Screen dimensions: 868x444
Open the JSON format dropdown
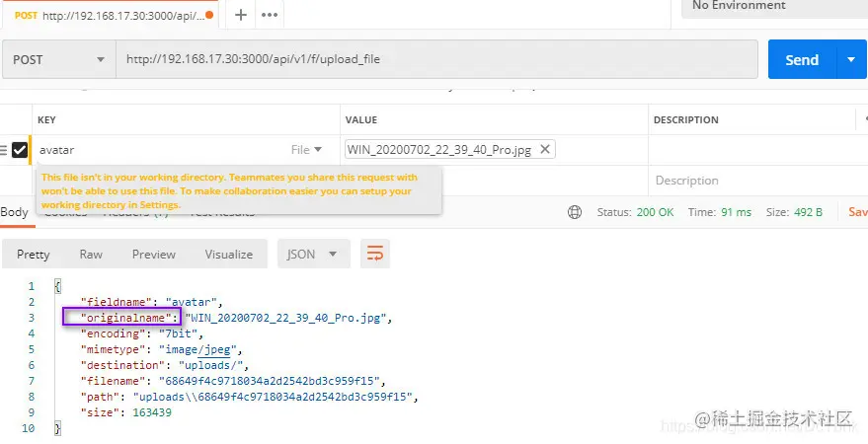(x=313, y=255)
